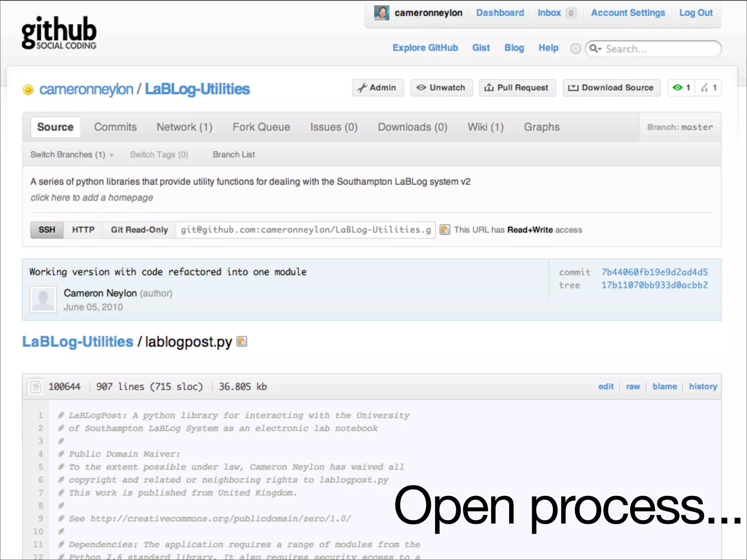
Task: Open file history link
Action: click(x=703, y=386)
